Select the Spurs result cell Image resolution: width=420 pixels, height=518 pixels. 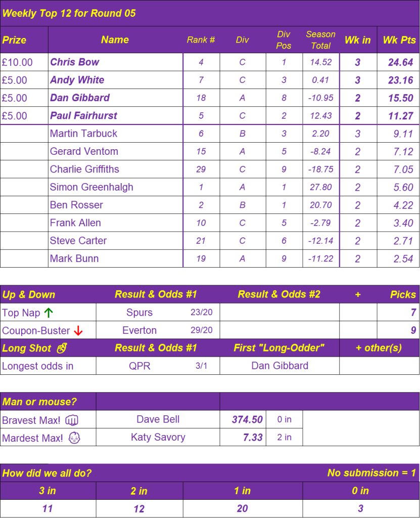pyautogui.click(x=139, y=313)
